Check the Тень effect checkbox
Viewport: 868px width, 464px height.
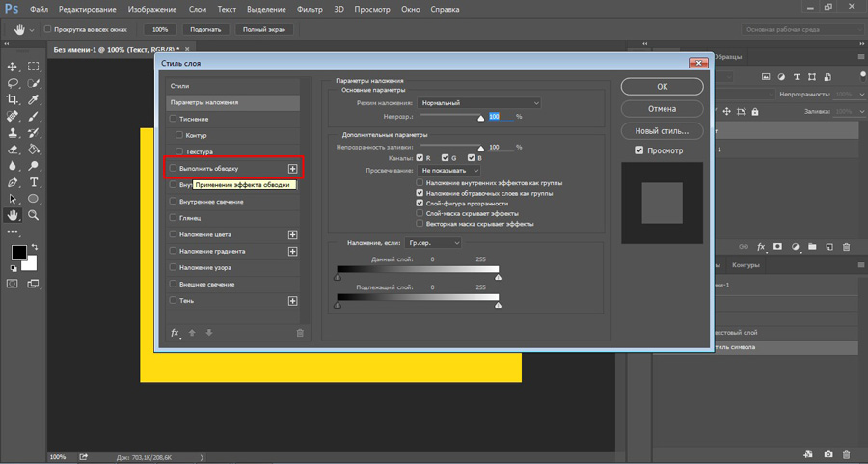coord(174,301)
